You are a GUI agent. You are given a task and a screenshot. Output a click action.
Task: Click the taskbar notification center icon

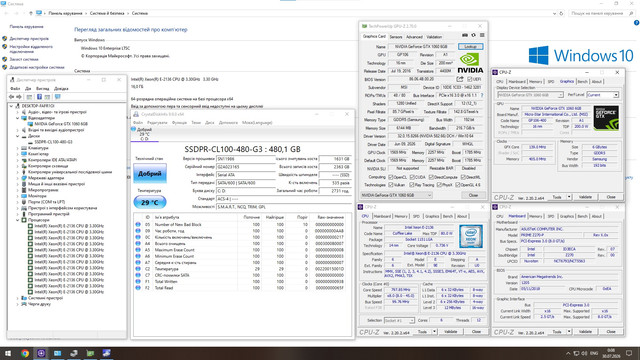(629, 353)
